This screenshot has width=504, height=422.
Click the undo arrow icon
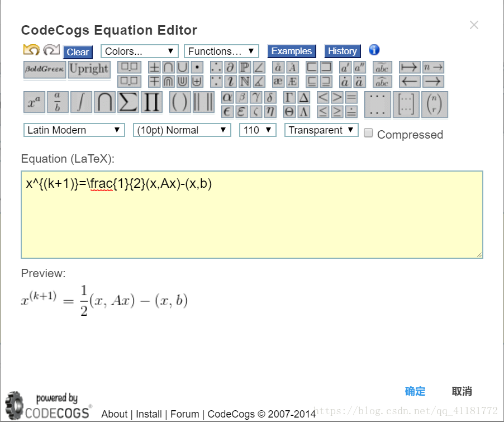(x=31, y=50)
